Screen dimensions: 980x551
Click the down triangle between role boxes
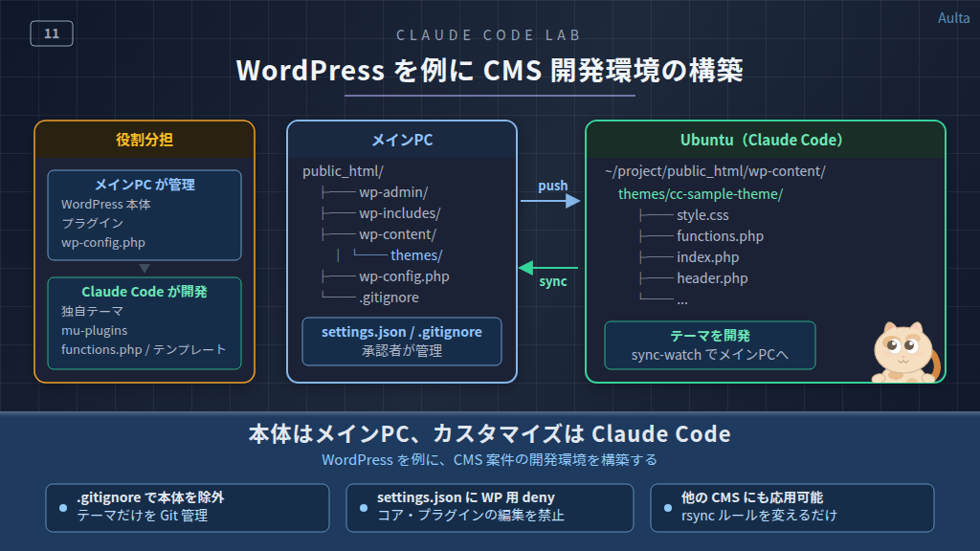(145, 269)
